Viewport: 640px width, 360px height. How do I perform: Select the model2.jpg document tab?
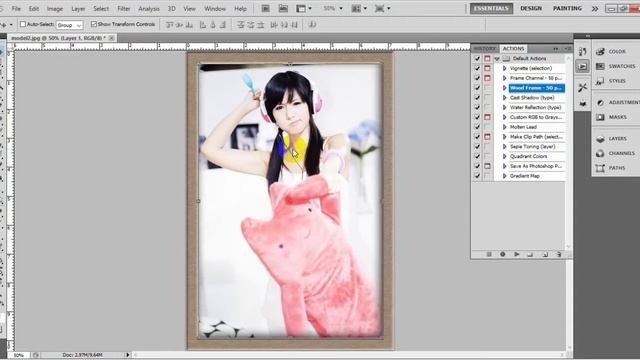click(x=58, y=38)
